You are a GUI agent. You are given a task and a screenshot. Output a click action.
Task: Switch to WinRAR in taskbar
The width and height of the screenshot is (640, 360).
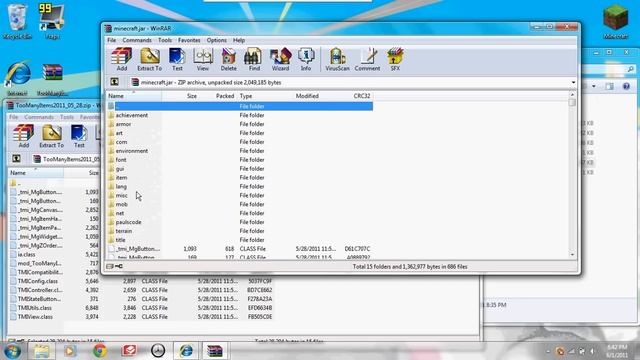[x=215, y=351]
